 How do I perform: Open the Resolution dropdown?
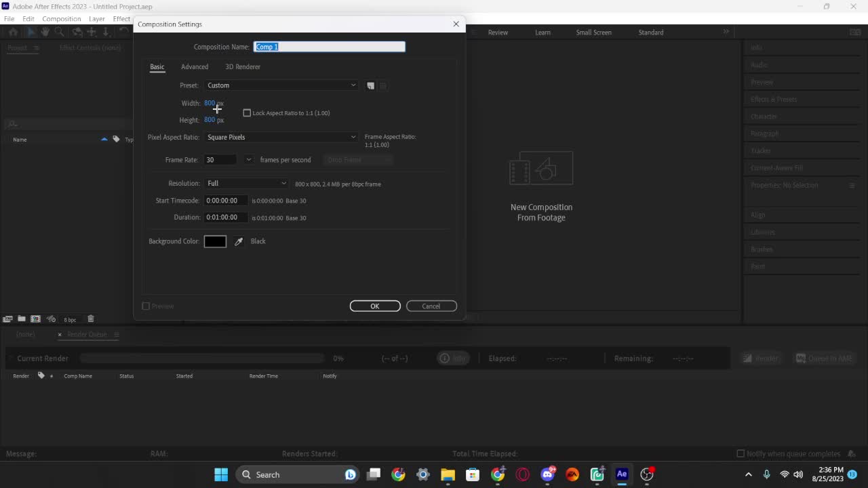coord(246,183)
